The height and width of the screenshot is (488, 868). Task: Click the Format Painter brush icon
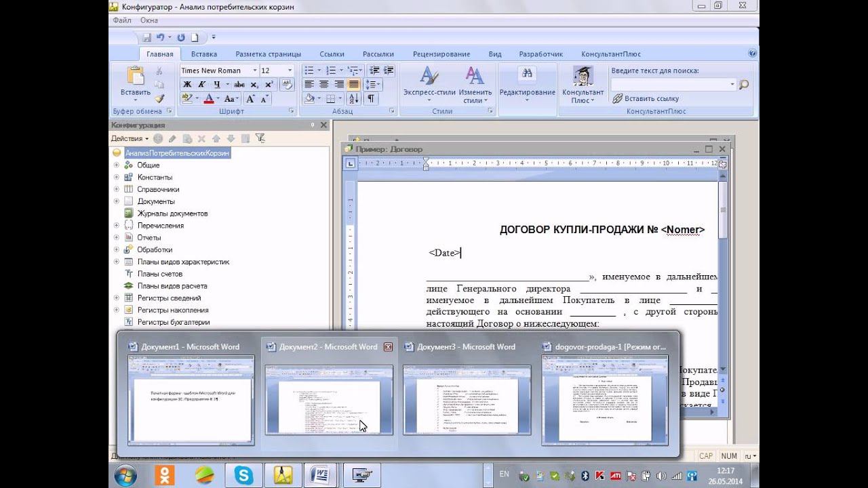coord(159,98)
